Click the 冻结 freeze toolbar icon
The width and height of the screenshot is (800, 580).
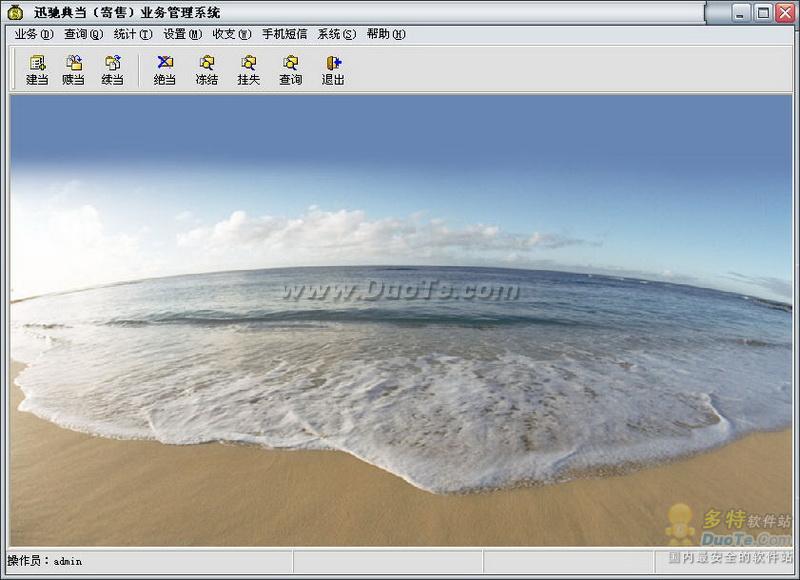tap(207, 70)
